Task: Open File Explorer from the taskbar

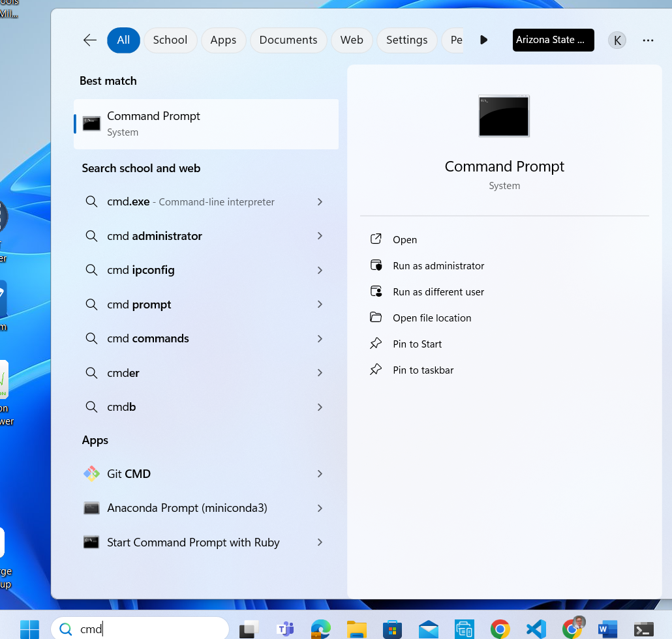Action: 357,629
